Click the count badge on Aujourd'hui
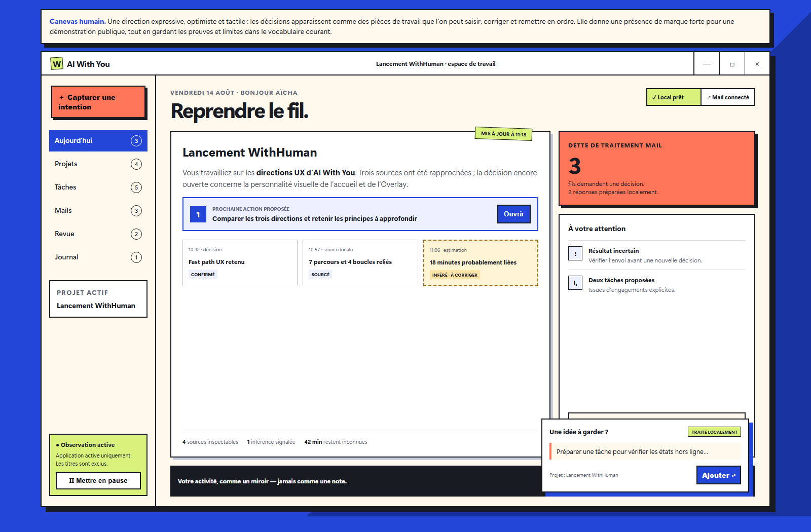The image size is (811, 532). coord(136,141)
